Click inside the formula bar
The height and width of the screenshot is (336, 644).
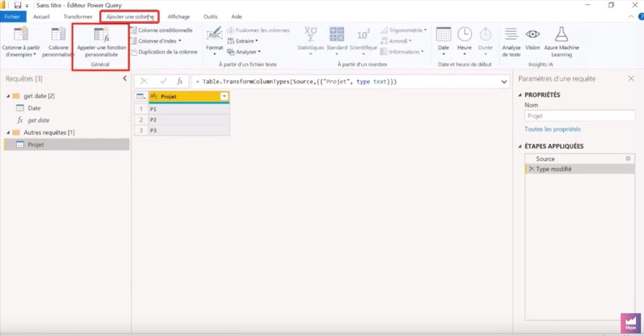tap(345, 81)
